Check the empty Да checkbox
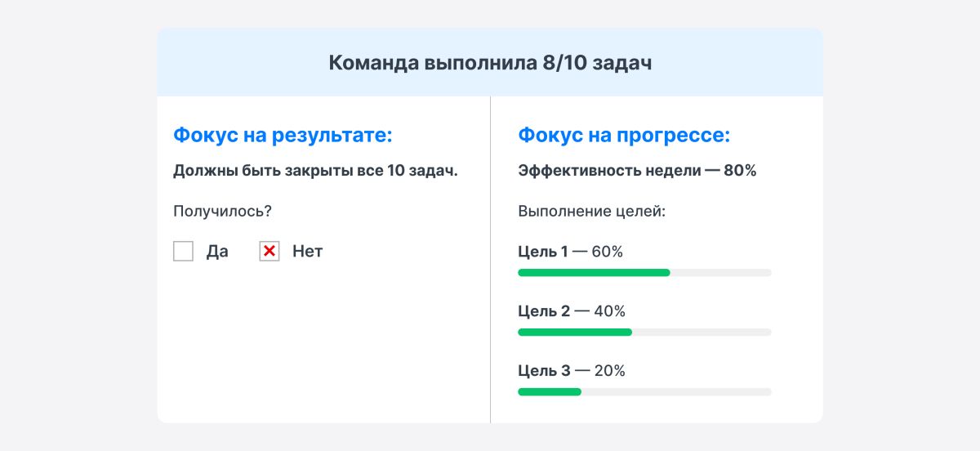980x451 pixels. [183, 252]
